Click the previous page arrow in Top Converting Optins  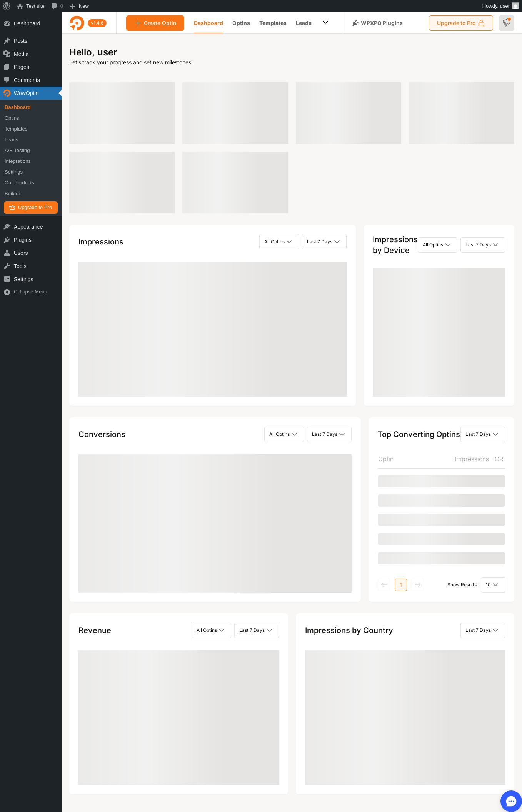point(384,585)
